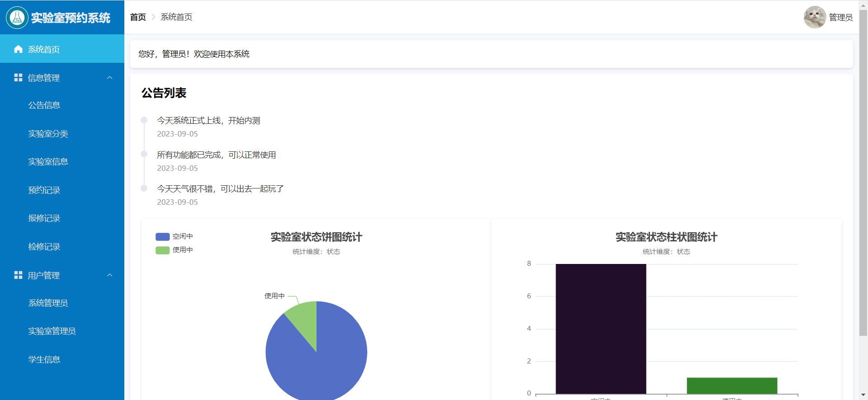The width and height of the screenshot is (868, 400).
Task: Open 实验室分类 menu item
Action: [x=62, y=134]
